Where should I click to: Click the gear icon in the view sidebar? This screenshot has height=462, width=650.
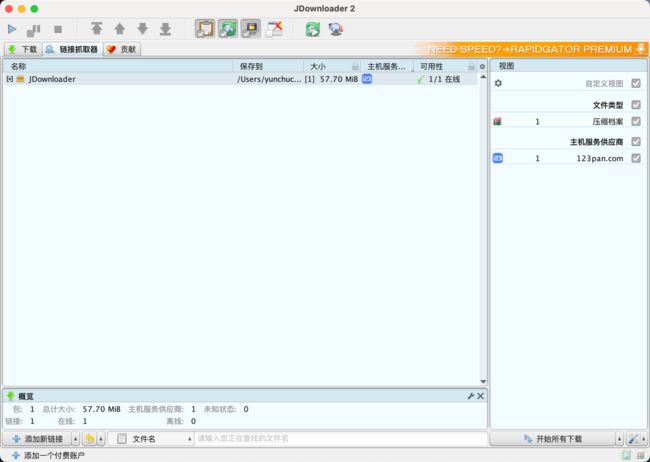498,83
